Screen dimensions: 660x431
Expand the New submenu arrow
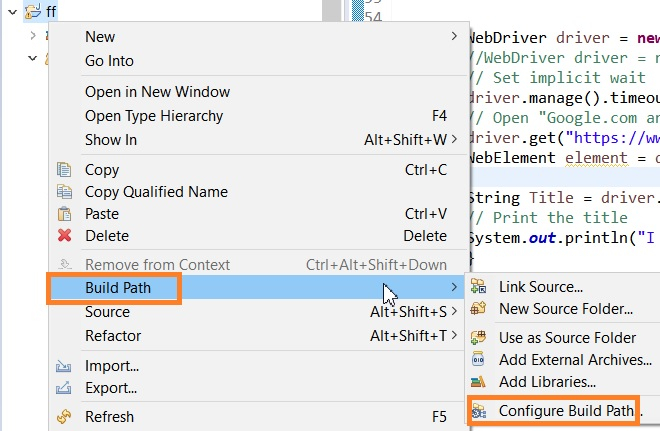click(455, 37)
